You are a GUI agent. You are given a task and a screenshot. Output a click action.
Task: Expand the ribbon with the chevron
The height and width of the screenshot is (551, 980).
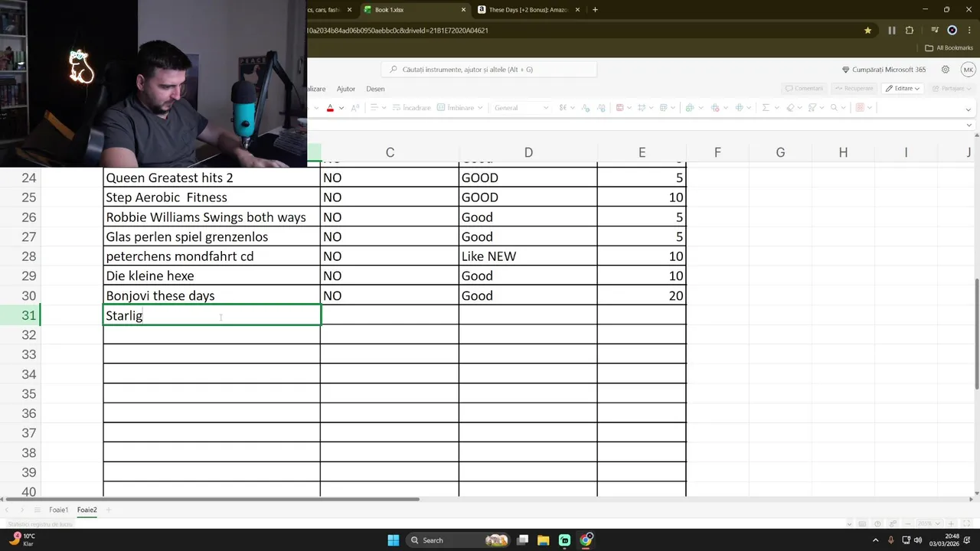pos(968,109)
